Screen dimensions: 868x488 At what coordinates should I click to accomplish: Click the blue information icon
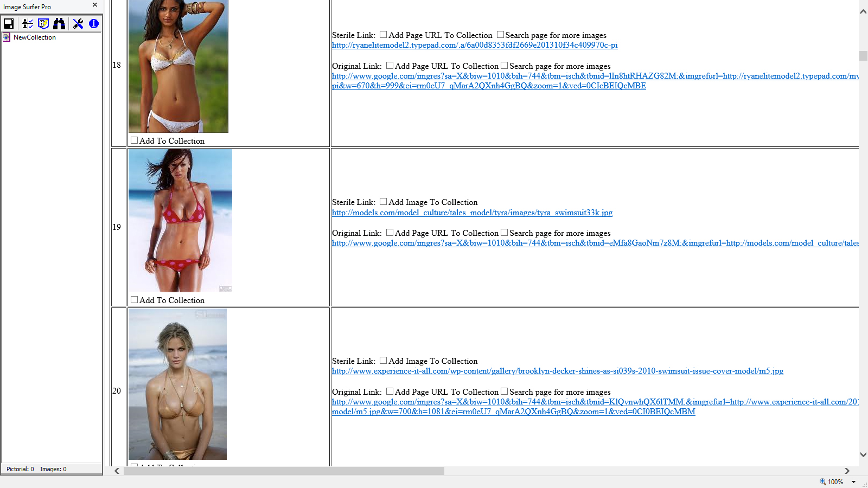tap(94, 23)
